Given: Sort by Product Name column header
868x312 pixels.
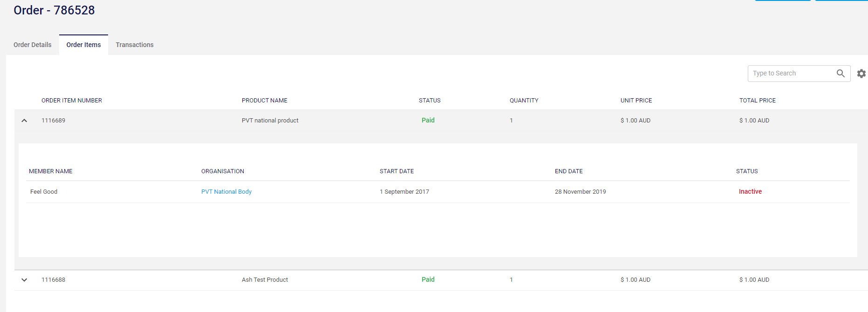Looking at the screenshot, I should tap(264, 101).
